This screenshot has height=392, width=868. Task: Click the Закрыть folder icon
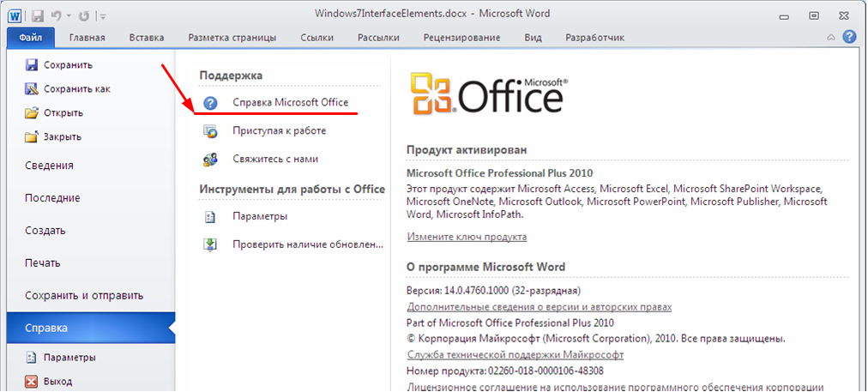pyautogui.click(x=32, y=136)
